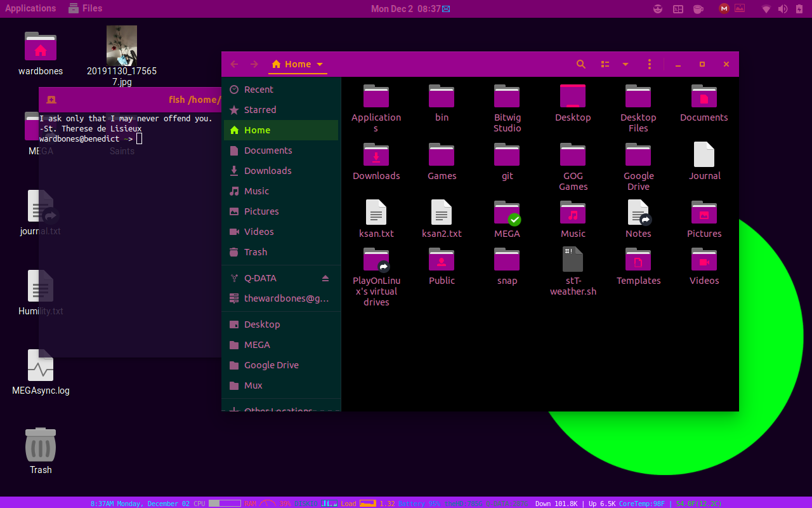Go to Music in the sidebar
Image resolution: width=812 pixels, height=508 pixels.
pos(281,191)
